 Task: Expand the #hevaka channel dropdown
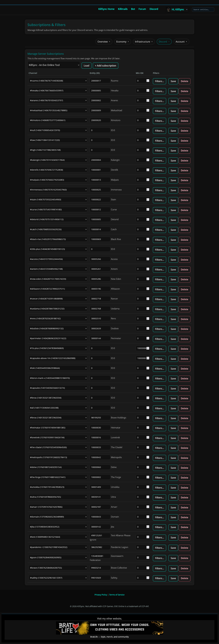(x=58, y=91)
